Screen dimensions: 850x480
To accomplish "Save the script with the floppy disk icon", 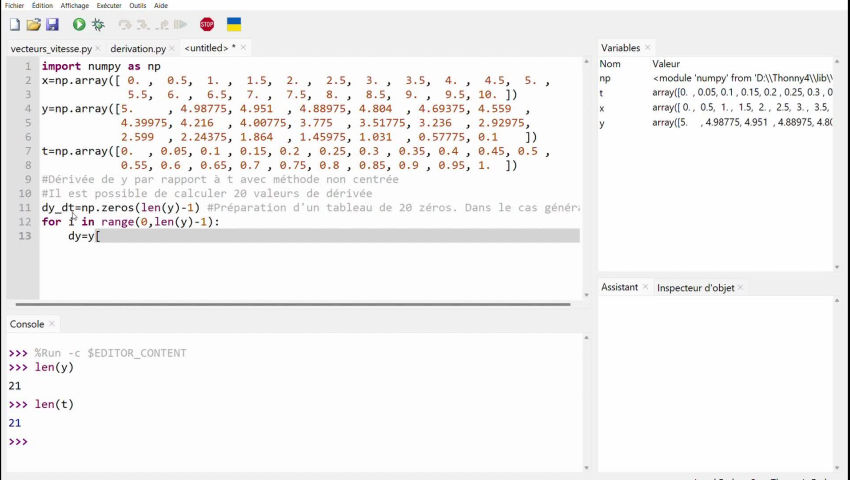I will 52,24.
